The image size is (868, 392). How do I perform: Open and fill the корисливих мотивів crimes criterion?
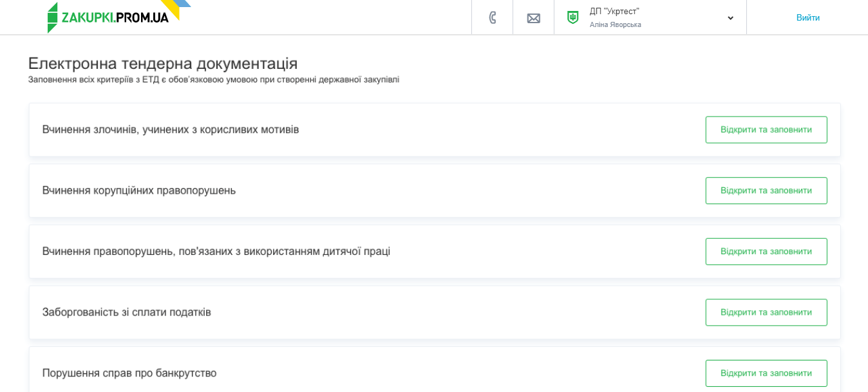[766, 129]
